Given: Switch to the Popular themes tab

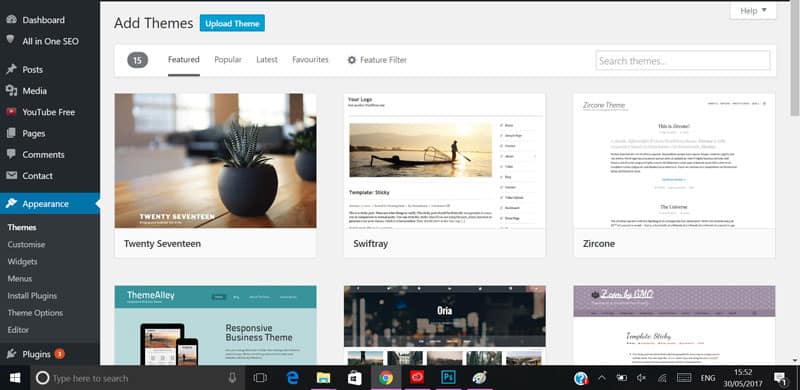Looking at the screenshot, I should (228, 60).
